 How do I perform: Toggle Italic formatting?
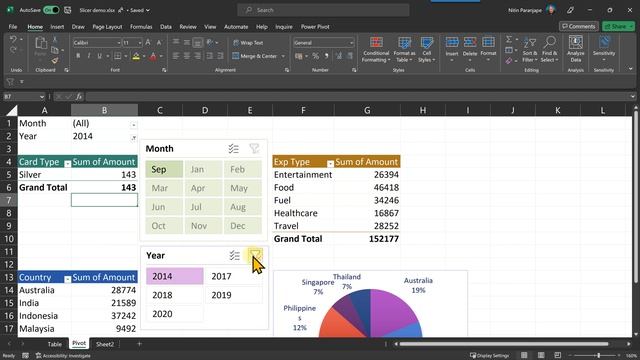89,56
